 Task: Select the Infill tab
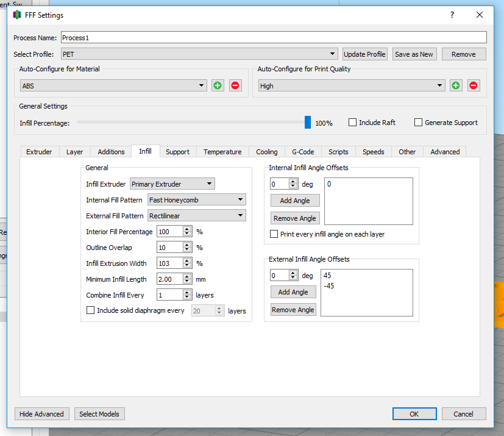tap(145, 151)
